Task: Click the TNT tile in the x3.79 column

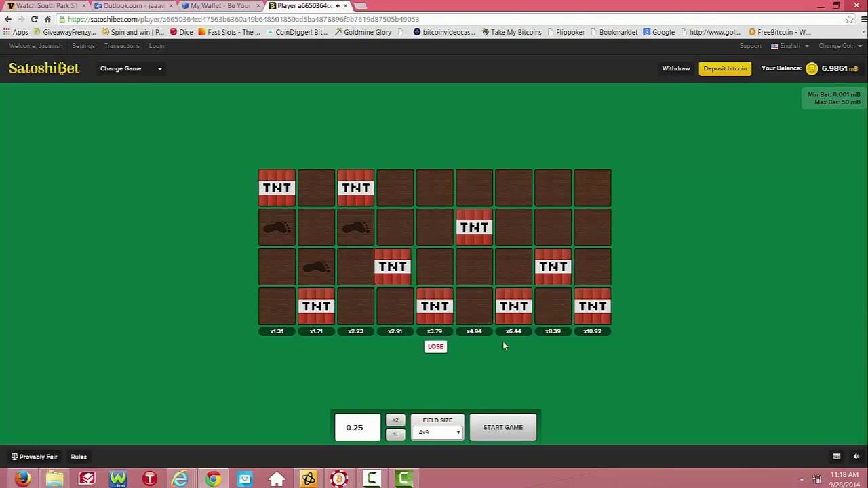Action: (x=435, y=306)
